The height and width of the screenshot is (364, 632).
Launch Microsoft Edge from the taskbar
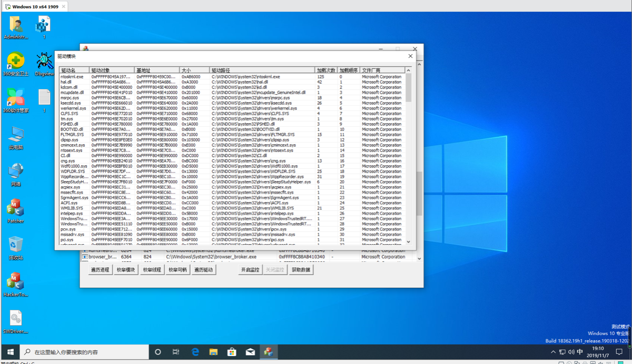pyautogui.click(x=195, y=352)
